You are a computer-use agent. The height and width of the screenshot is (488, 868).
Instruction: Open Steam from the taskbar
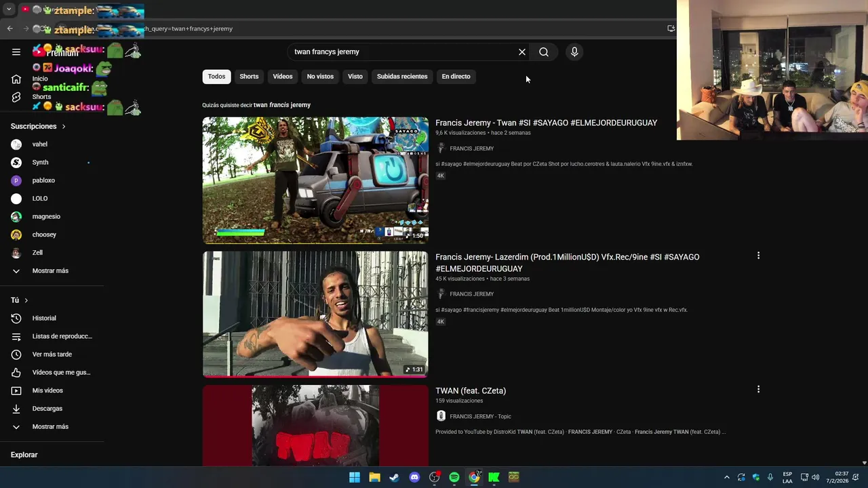(394, 477)
